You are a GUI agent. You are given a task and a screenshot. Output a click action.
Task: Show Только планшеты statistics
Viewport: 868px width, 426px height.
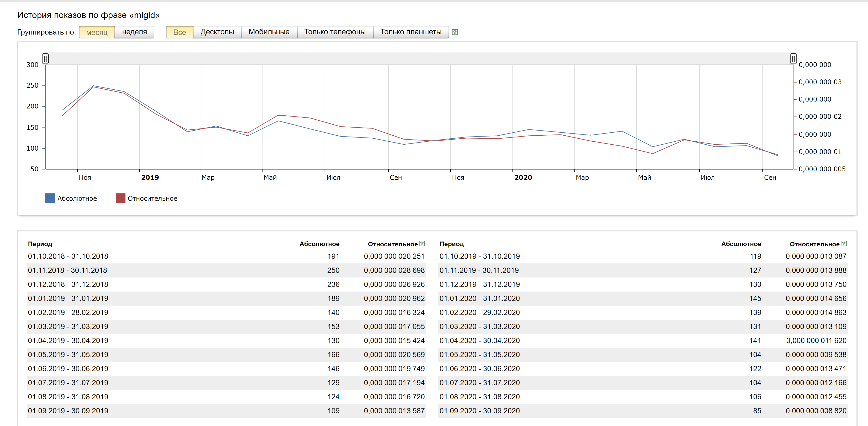[411, 32]
